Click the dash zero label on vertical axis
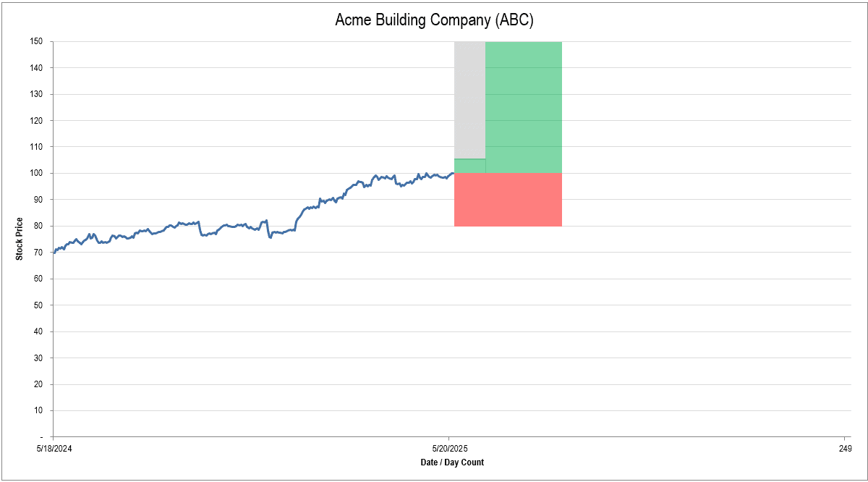Screen dimensions: 868x482 (41, 436)
